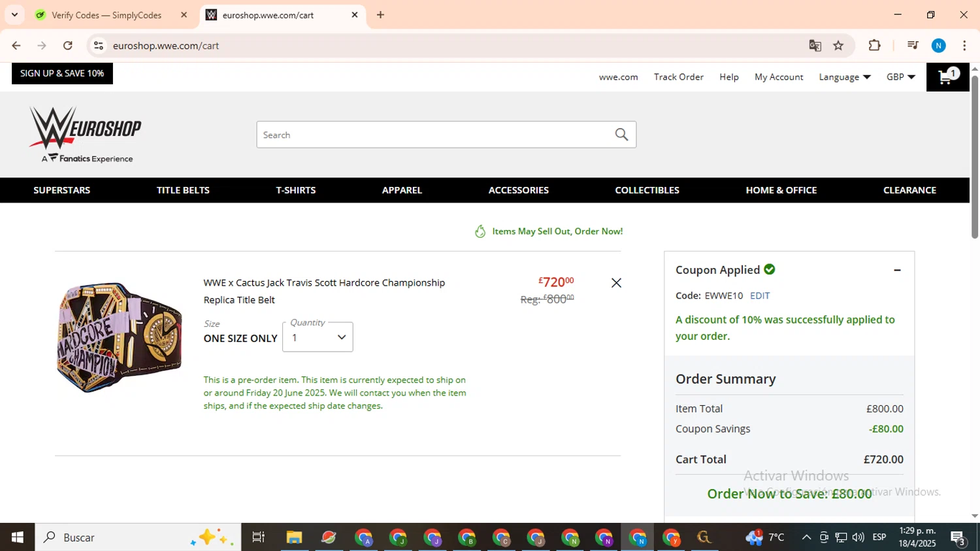The height and width of the screenshot is (551, 980).
Task: Open the ACCESSORIES menu
Action: [x=519, y=190]
